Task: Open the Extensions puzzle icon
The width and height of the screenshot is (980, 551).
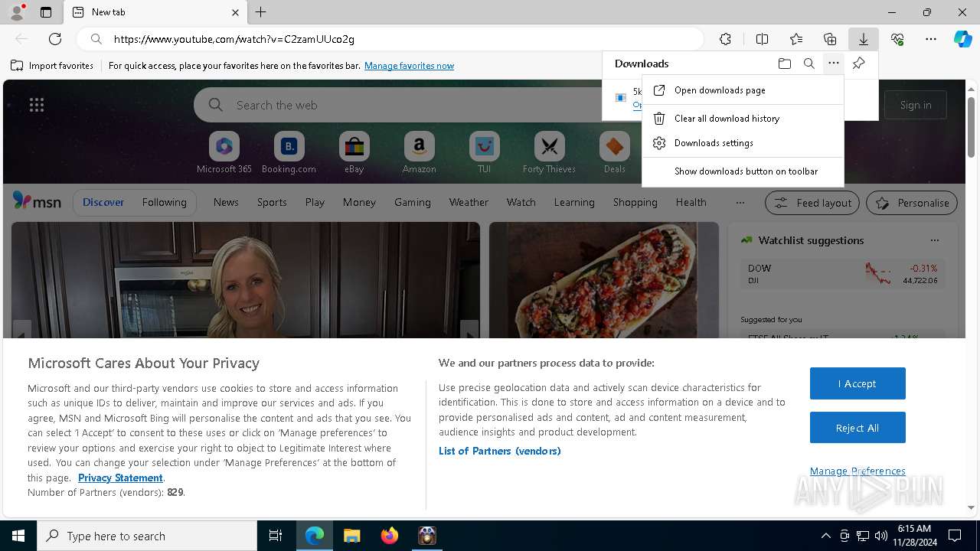Action: (726, 39)
